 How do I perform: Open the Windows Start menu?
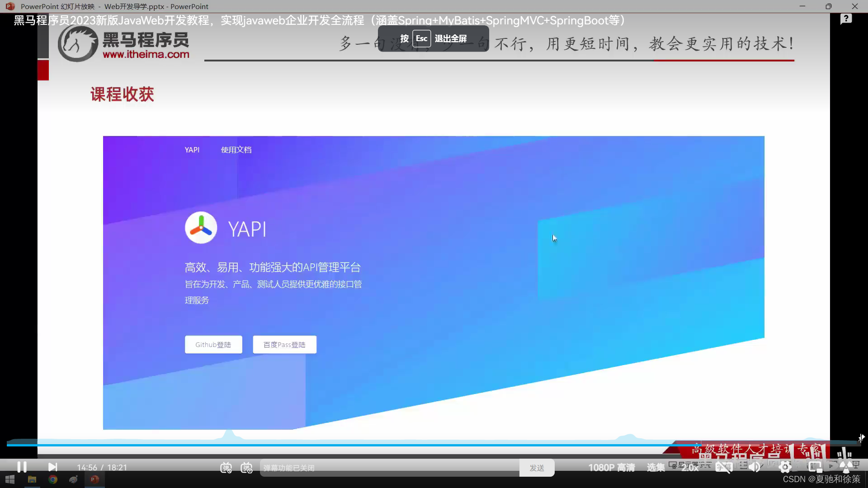[x=10, y=479]
